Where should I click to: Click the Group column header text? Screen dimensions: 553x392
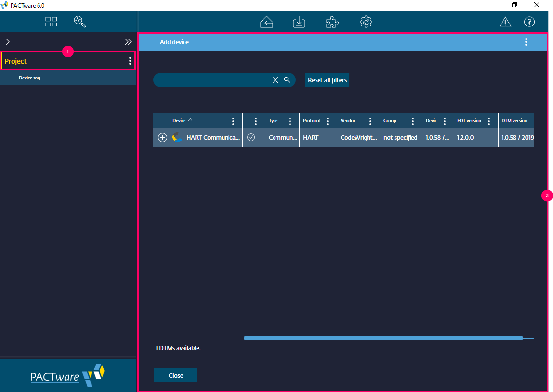[390, 120]
